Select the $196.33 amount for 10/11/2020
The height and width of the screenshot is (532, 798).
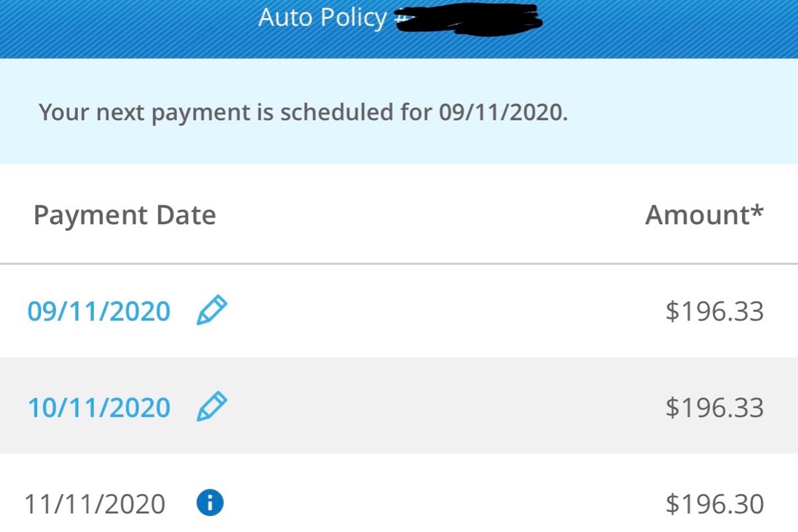[714, 407]
